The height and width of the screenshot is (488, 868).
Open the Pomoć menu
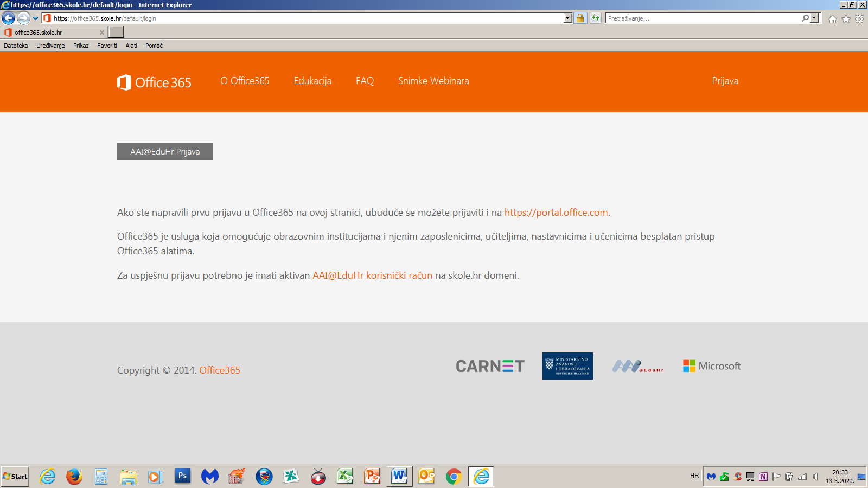pos(154,46)
